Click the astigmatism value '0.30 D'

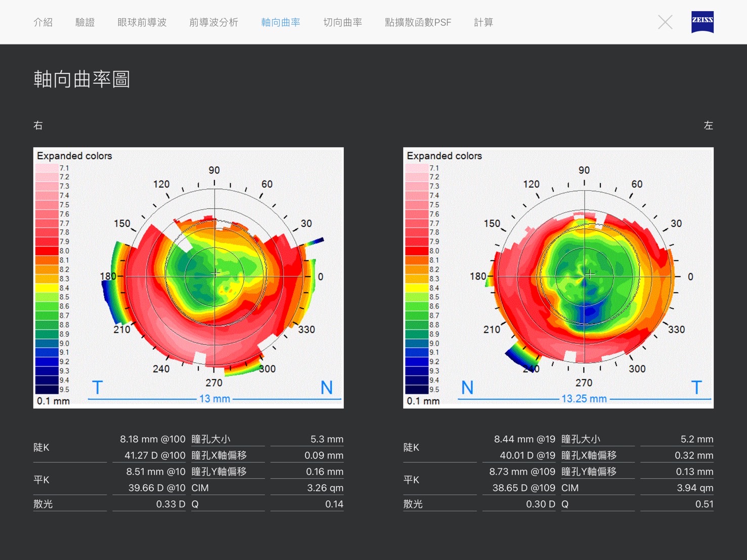[541, 504]
